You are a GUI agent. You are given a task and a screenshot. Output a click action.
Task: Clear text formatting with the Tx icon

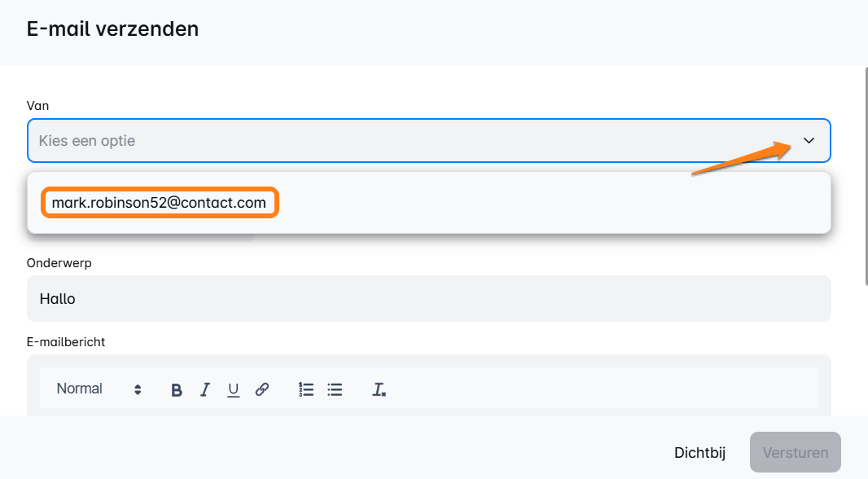point(379,389)
